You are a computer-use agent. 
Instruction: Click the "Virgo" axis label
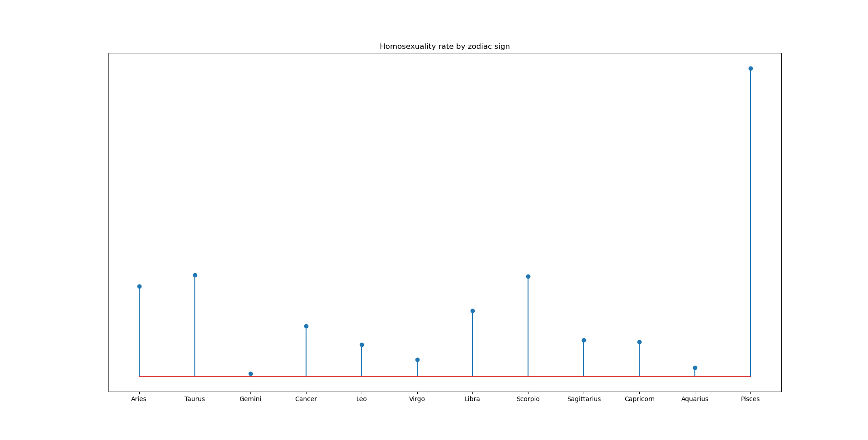point(417,399)
